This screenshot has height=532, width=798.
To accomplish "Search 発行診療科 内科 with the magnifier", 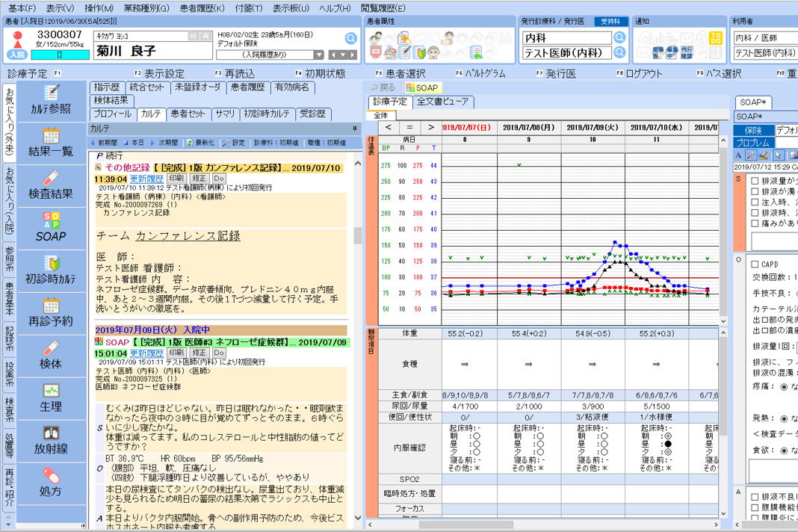I will (619, 37).
